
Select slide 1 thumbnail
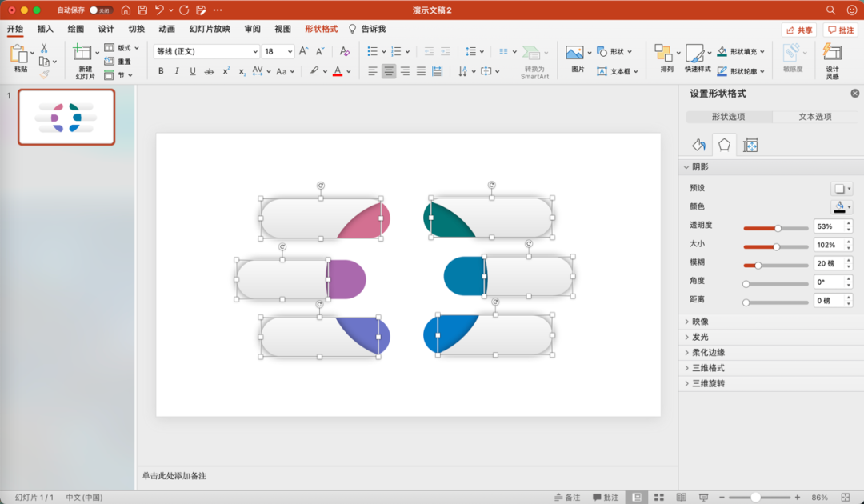pos(66,117)
